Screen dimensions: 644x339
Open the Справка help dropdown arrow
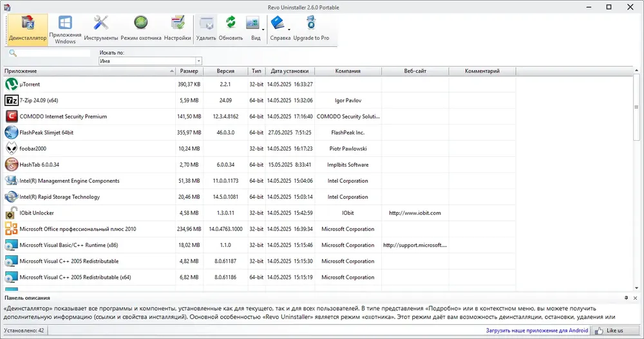pyautogui.click(x=289, y=30)
